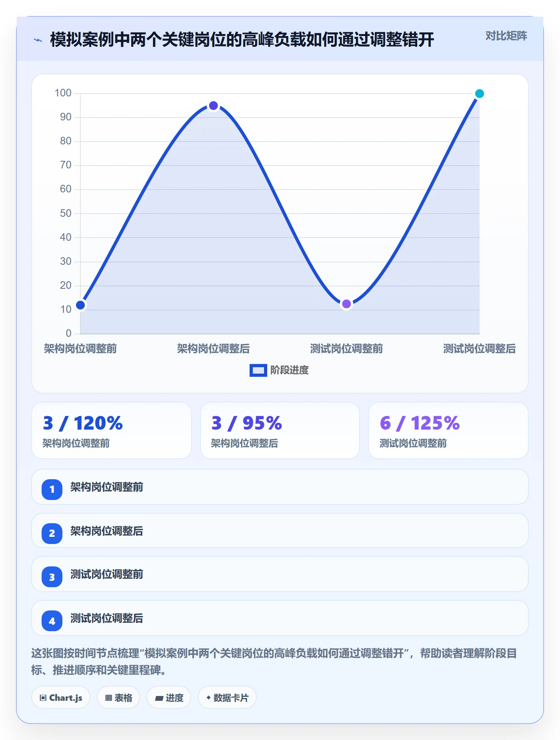Click the lightning bolt icon beside the title
The image size is (560, 740).
[x=38, y=40]
